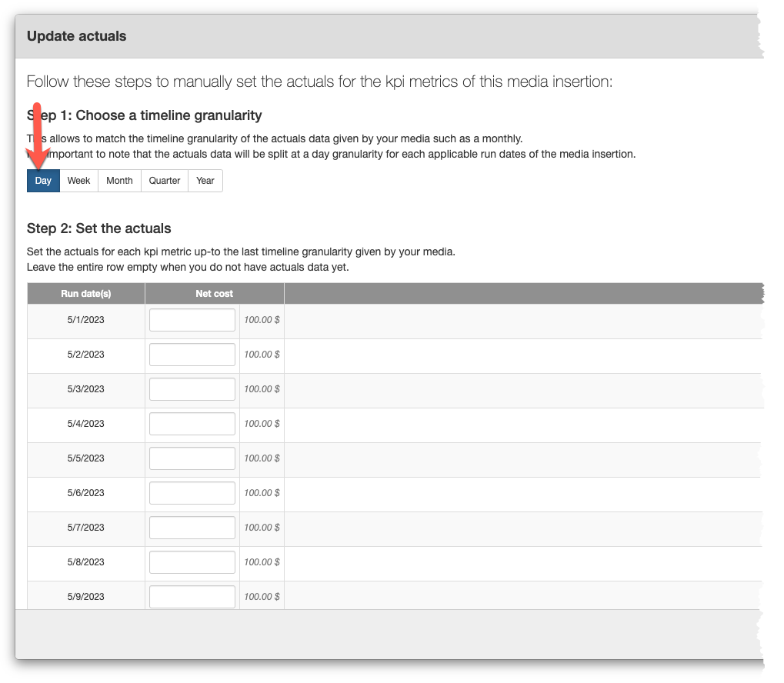Click the input for the 5/7/2023 row
The height and width of the screenshot is (683, 784).
pyautogui.click(x=192, y=527)
